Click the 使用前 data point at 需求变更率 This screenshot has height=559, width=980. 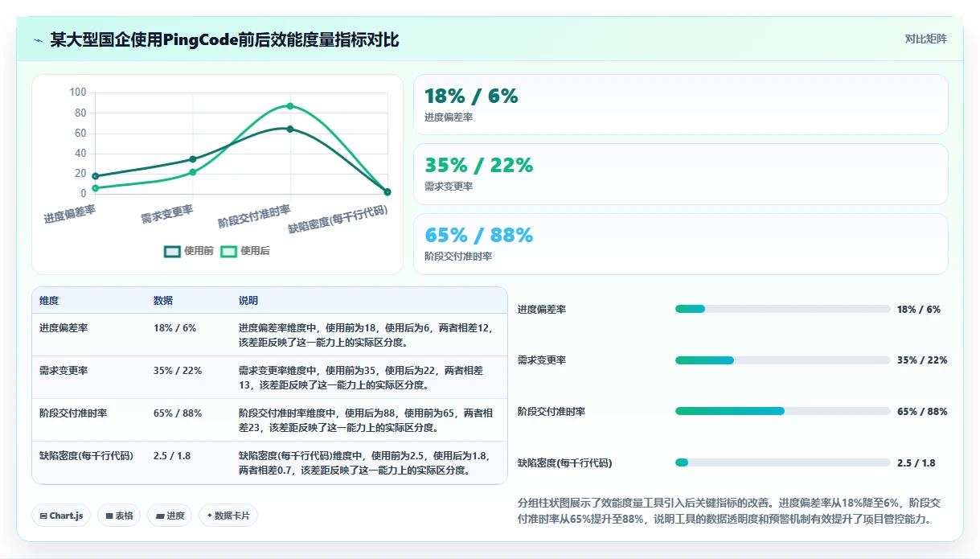(x=193, y=159)
